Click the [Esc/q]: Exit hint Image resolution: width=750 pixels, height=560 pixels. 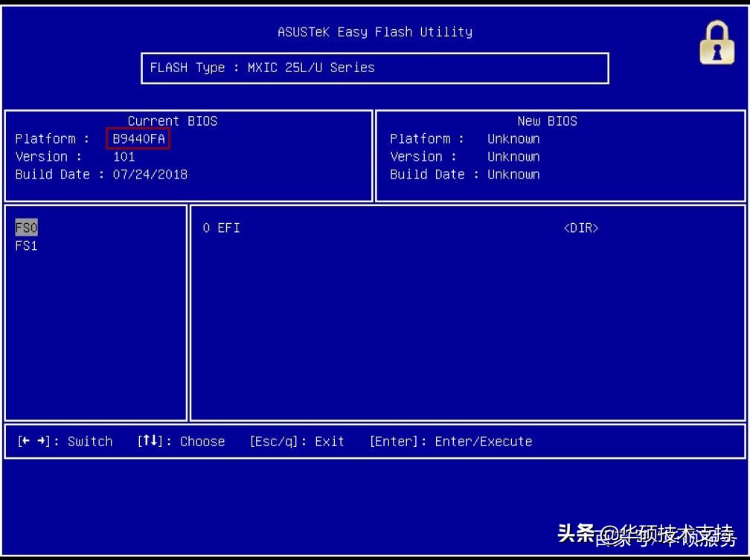(x=297, y=441)
